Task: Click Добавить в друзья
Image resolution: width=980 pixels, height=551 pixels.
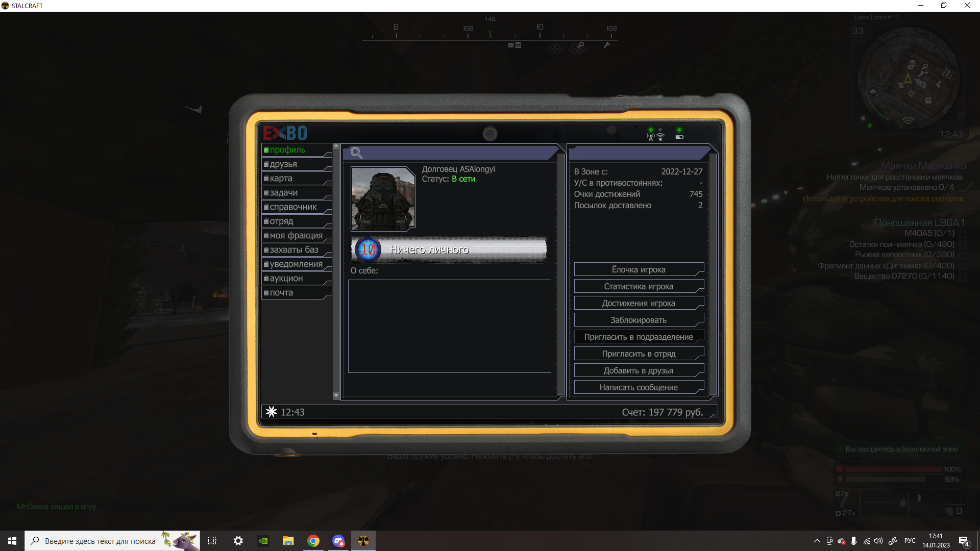Action: (x=639, y=370)
